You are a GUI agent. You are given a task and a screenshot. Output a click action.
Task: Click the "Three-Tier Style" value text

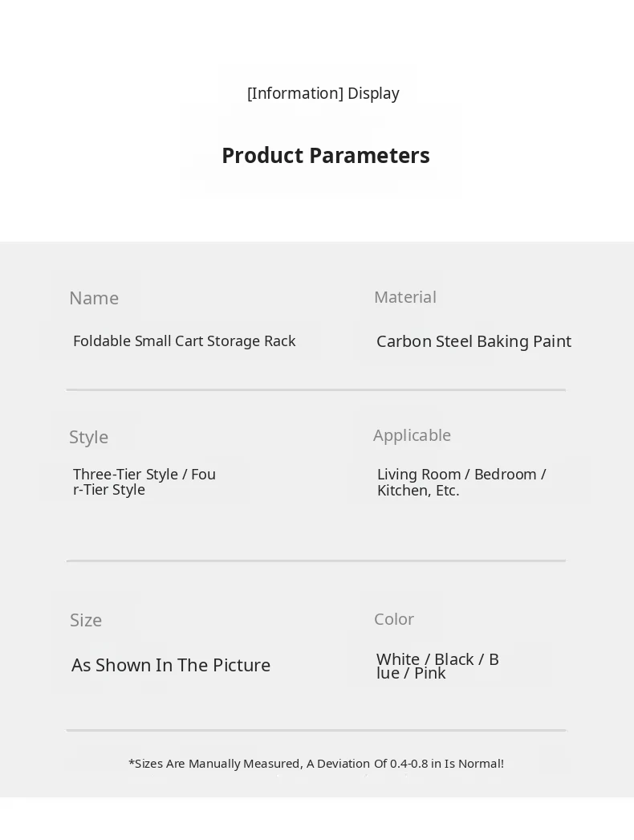click(125, 475)
